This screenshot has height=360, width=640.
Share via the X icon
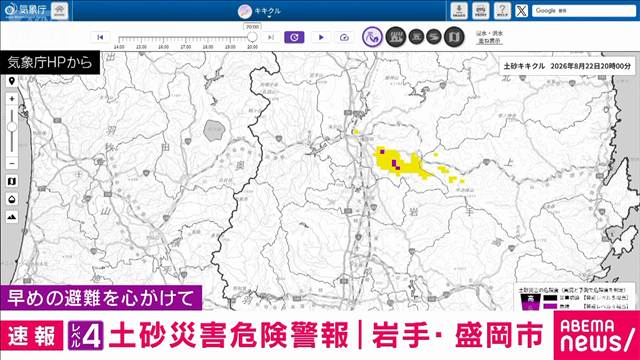pyautogui.click(x=521, y=11)
